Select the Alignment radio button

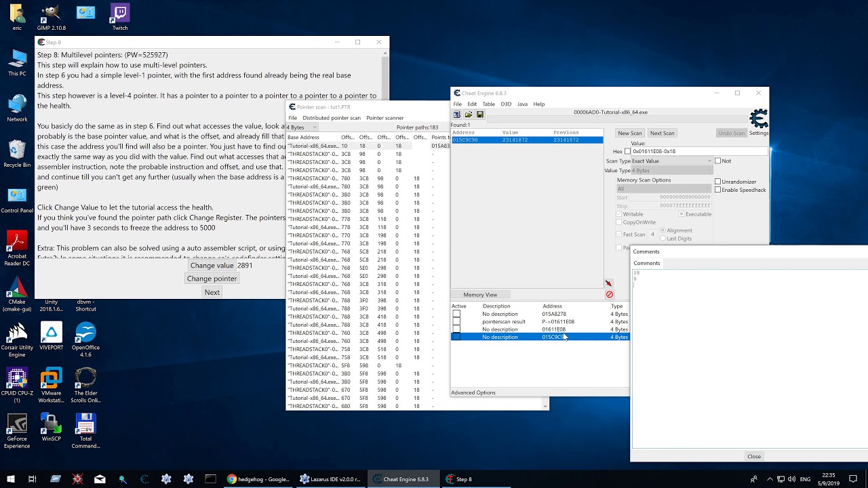663,230
